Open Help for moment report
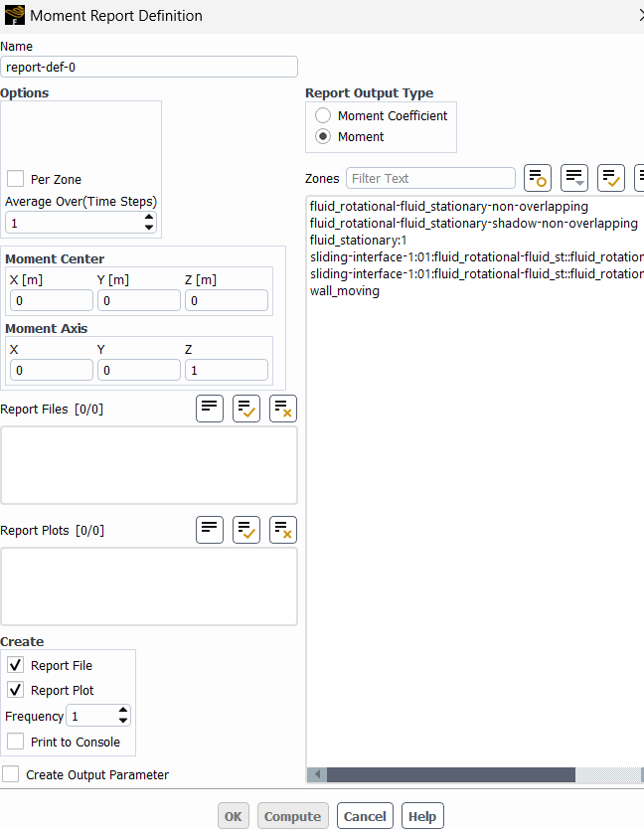Screen dimensions: 644x830 tap(422, 816)
